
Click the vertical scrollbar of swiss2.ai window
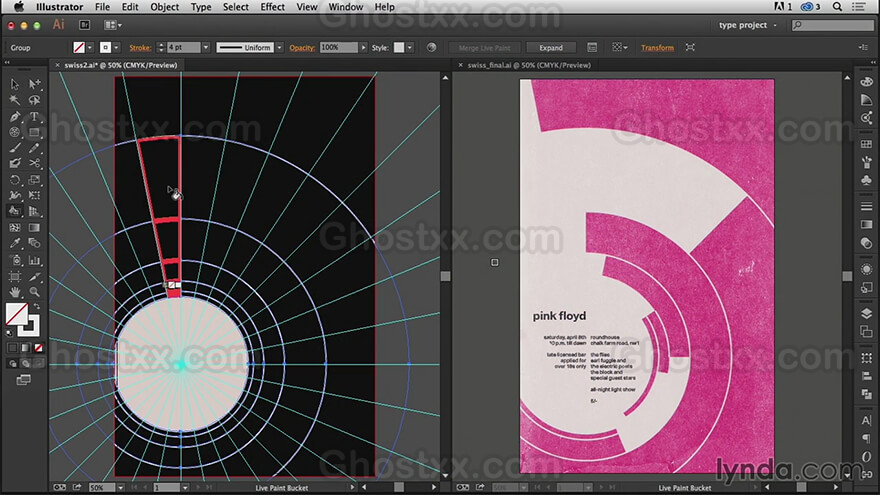click(445, 276)
